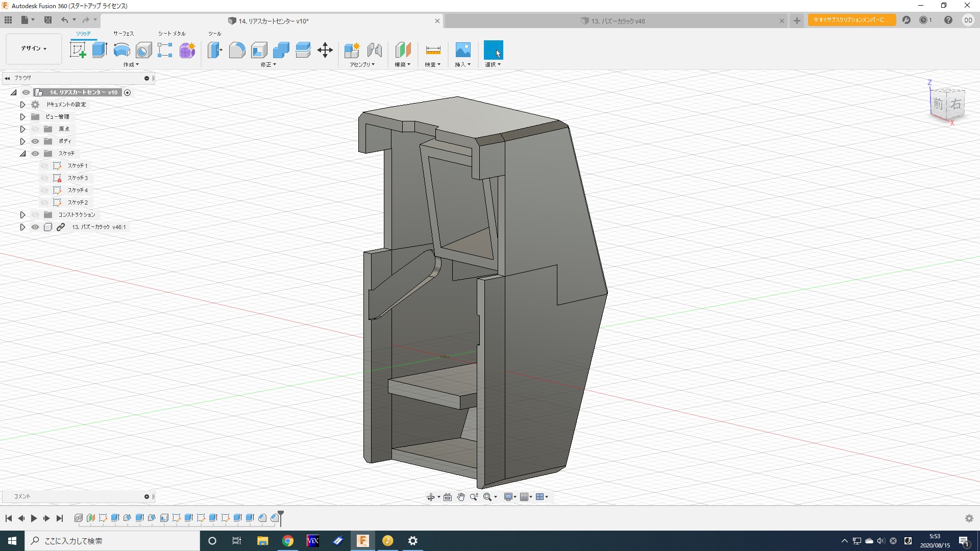Switch to the サーフェス tab
980x551 pixels.
[124, 33]
